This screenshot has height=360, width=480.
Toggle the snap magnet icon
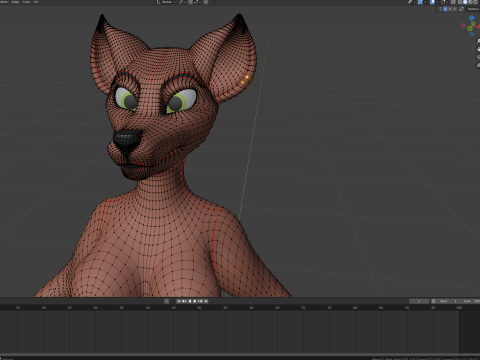pos(190,2)
